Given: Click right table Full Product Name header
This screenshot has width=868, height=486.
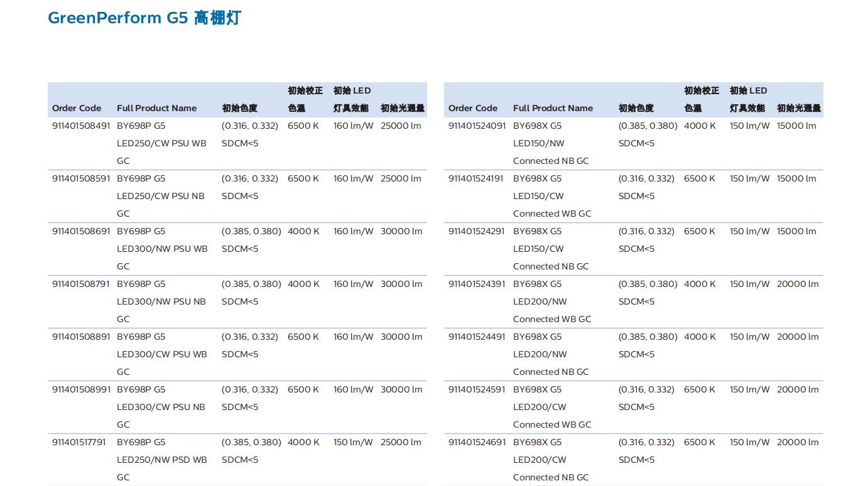Looking at the screenshot, I should [553, 108].
